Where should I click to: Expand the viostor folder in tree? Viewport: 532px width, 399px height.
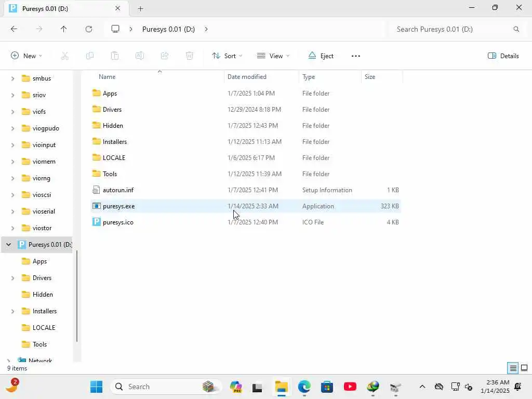tap(12, 228)
